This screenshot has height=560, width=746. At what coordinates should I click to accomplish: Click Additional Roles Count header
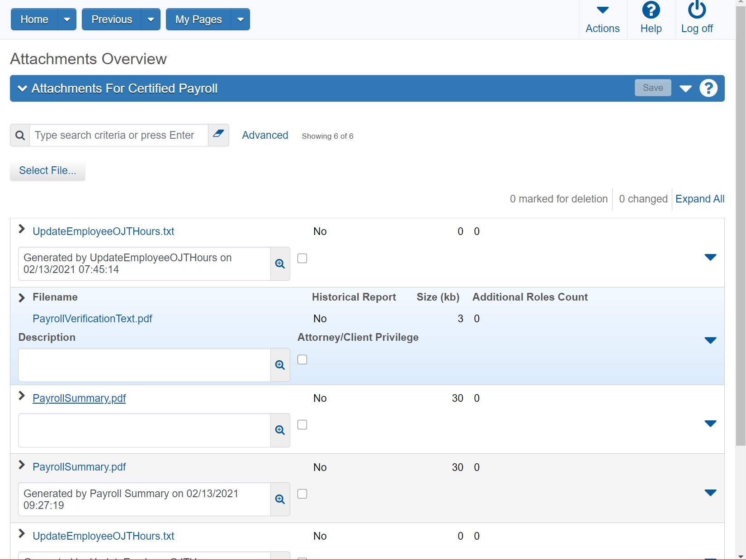530,297
